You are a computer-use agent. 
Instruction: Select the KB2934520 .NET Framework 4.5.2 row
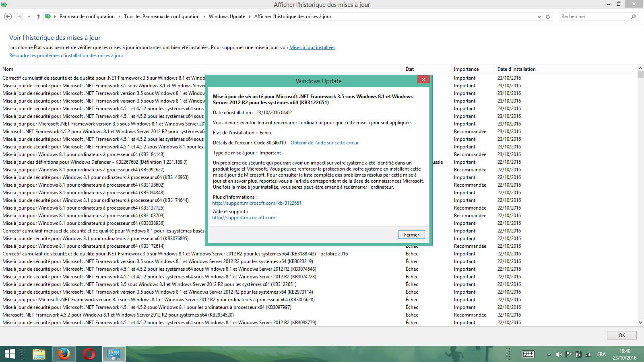(x=270, y=315)
